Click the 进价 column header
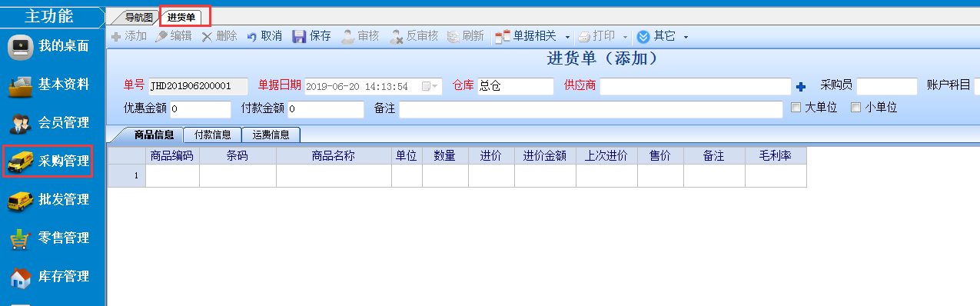This screenshot has width=980, height=306. (491, 155)
